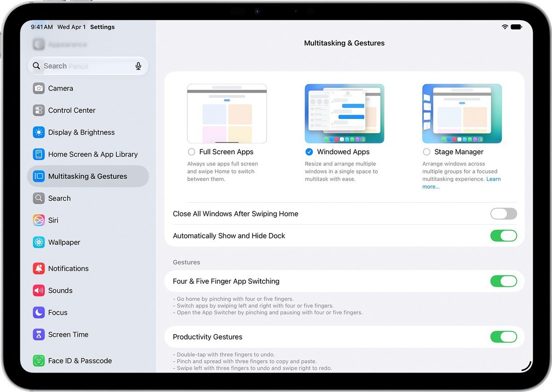The height and width of the screenshot is (392, 552).
Task: Tap 'Open the App Switcher by pinching' text
Action: pos(268,313)
